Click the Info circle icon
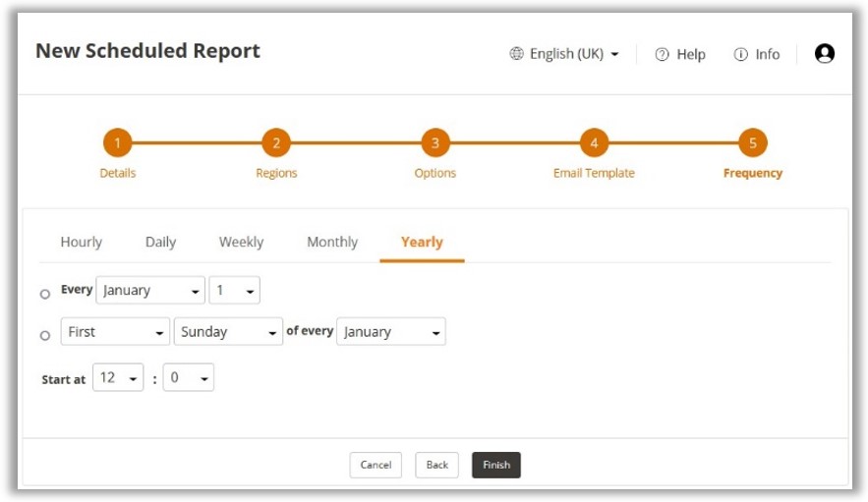 740,55
